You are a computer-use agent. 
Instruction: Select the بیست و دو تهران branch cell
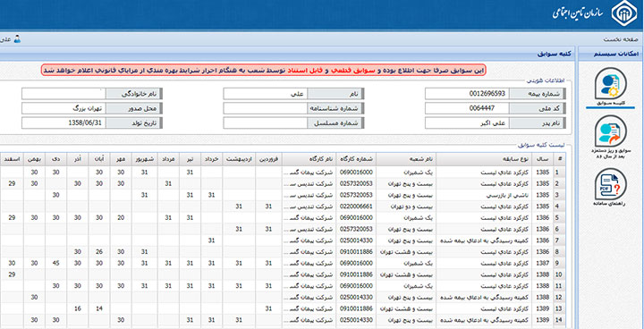(406, 207)
